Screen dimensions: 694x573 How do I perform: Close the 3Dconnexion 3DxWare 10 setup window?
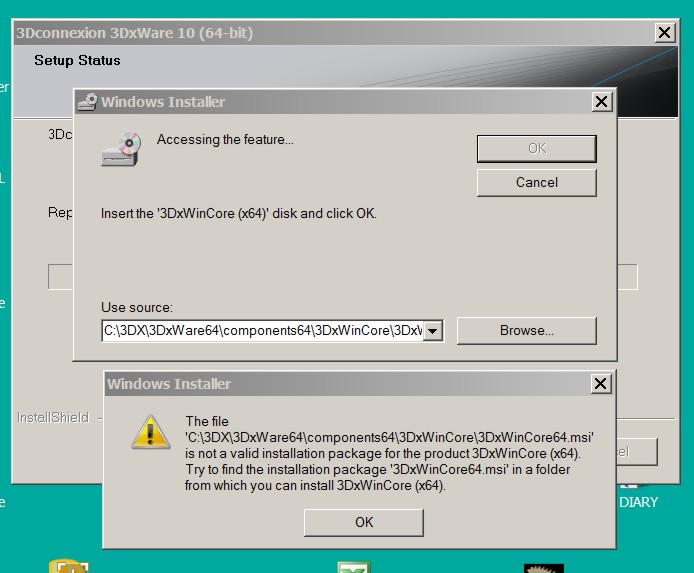click(x=664, y=33)
